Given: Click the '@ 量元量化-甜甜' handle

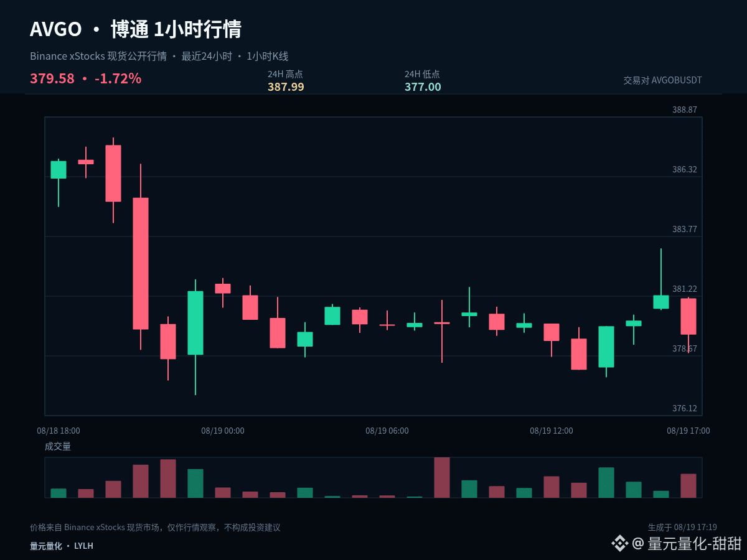Looking at the screenshot, I should (687, 543).
